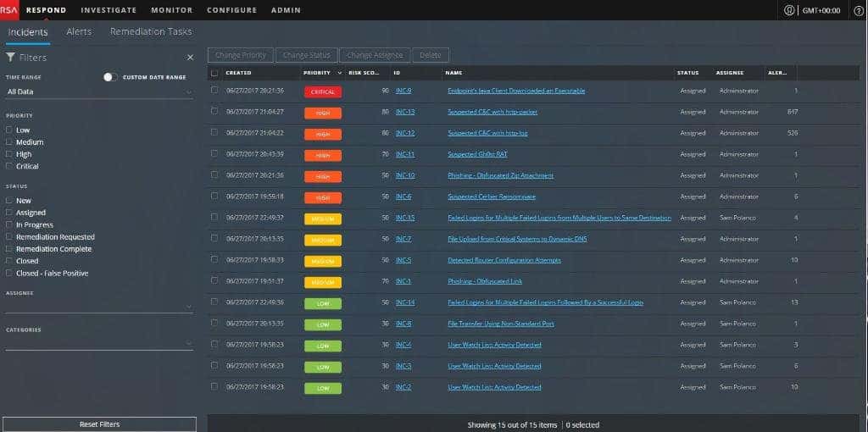Check the High priority filter

(8, 154)
